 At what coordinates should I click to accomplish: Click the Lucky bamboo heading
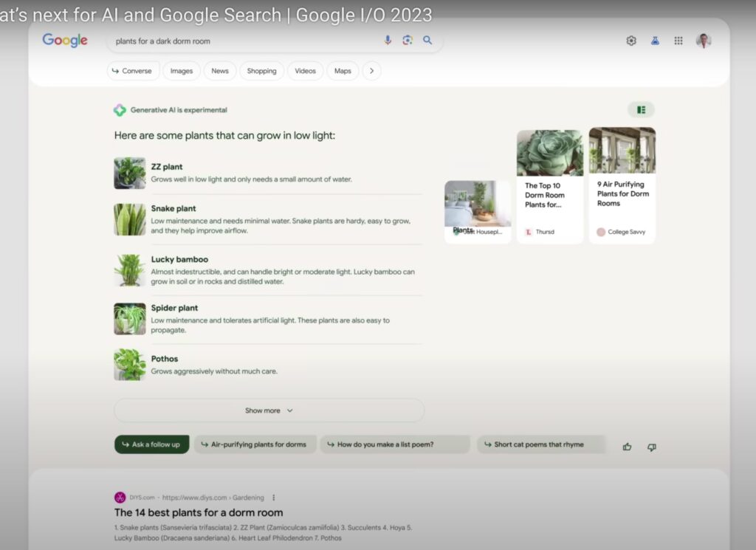click(180, 259)
